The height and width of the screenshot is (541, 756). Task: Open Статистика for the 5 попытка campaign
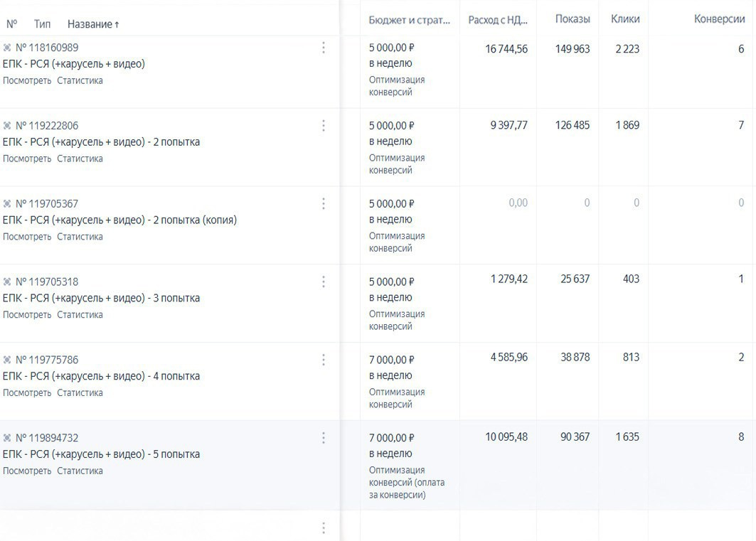80,471
